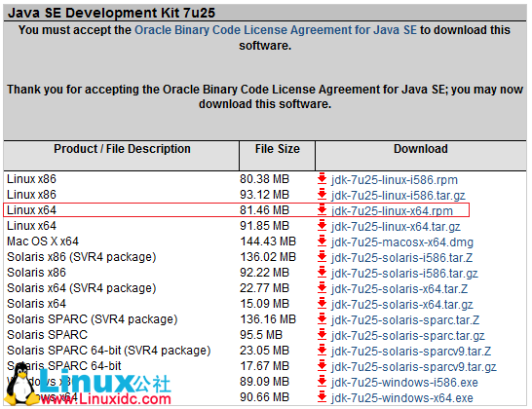Select the Solaris x86 (SVR4 package) label
The image size is (532, 409).
[x=82, y=257]
